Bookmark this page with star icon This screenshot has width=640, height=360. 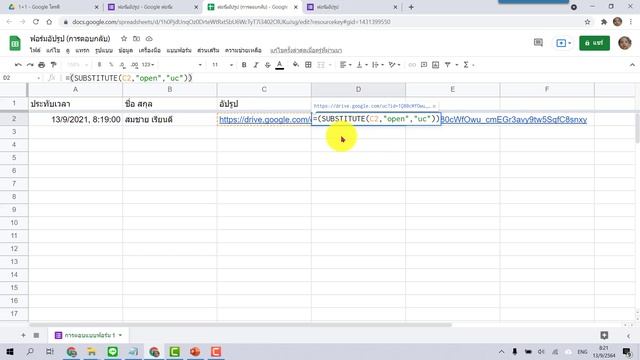(x=587, y=22)
